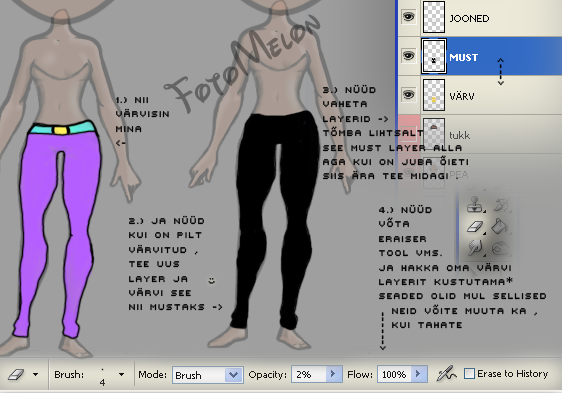
Task: Enable the airbrush option icon
Action: coord(446,374)
